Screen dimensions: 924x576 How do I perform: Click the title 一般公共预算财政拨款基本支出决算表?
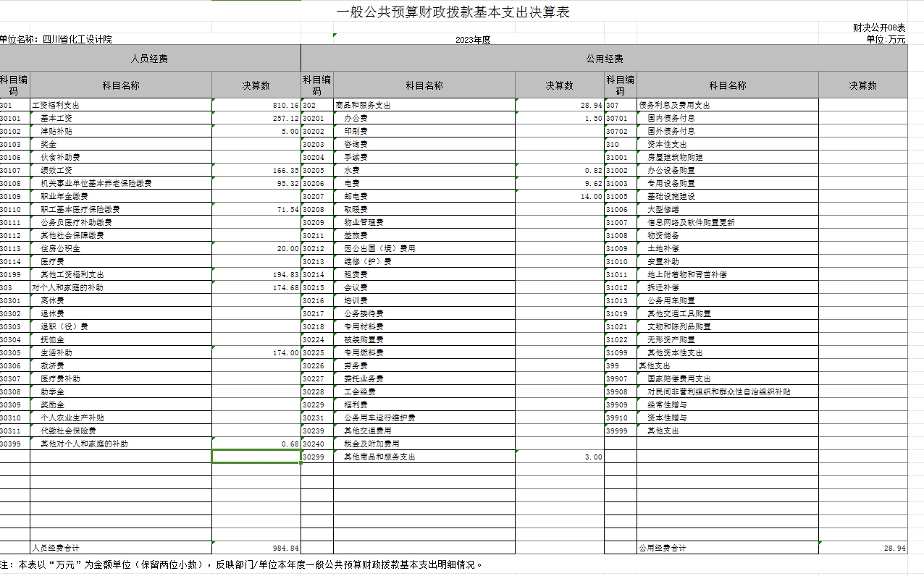click(453, 12)
